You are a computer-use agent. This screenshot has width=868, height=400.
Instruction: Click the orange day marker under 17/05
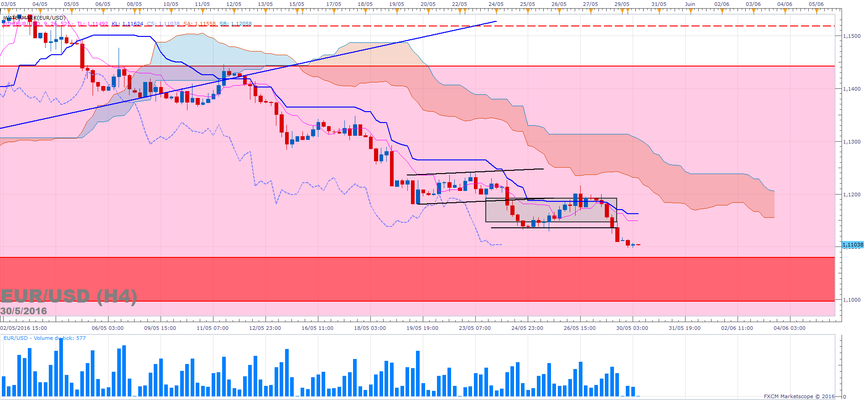[x=334, y=10]
